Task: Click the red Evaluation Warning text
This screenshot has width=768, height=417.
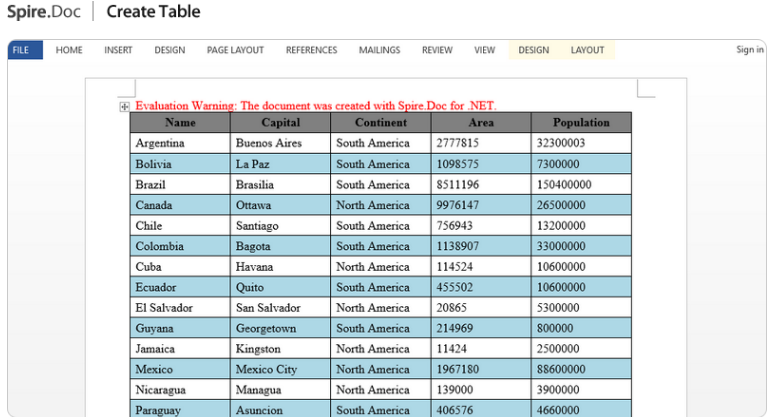Action: pos(316,106)
